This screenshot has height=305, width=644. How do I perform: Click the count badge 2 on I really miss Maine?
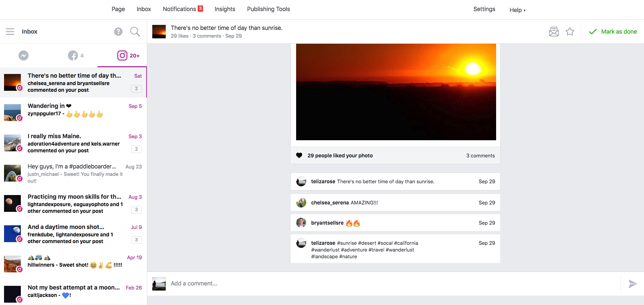136,149
